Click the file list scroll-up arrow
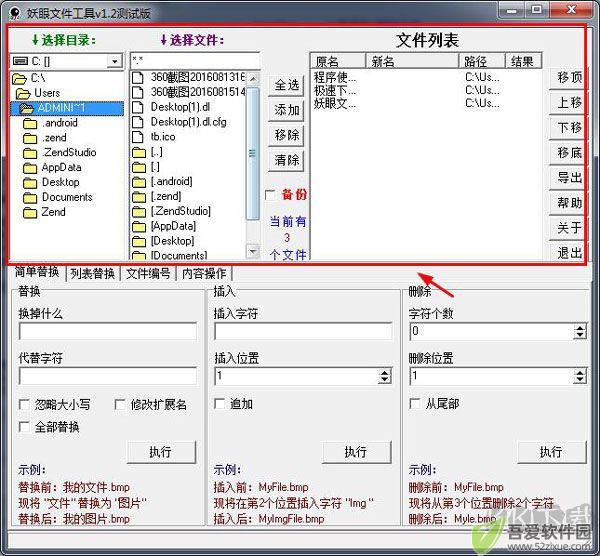 [x=252, y=79]
